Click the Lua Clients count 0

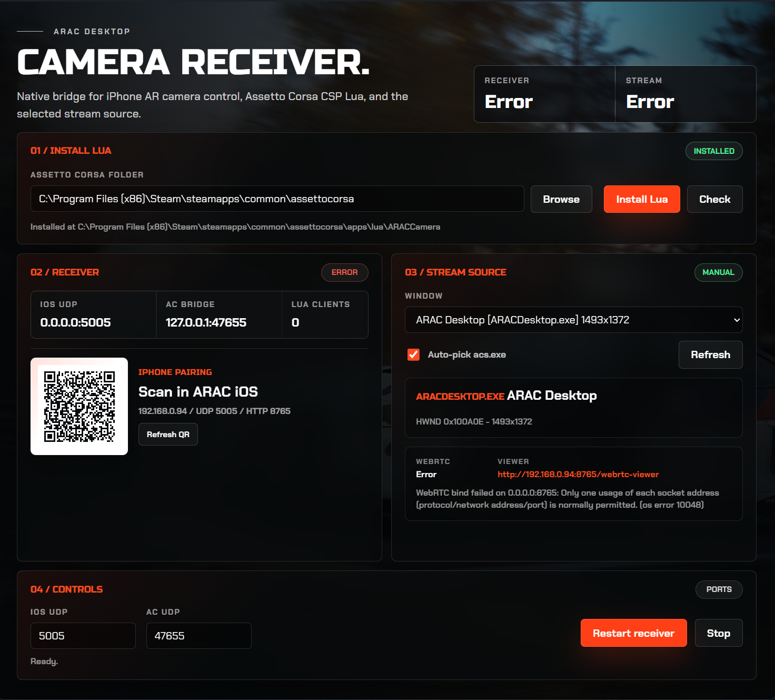(x=295, y=322)
